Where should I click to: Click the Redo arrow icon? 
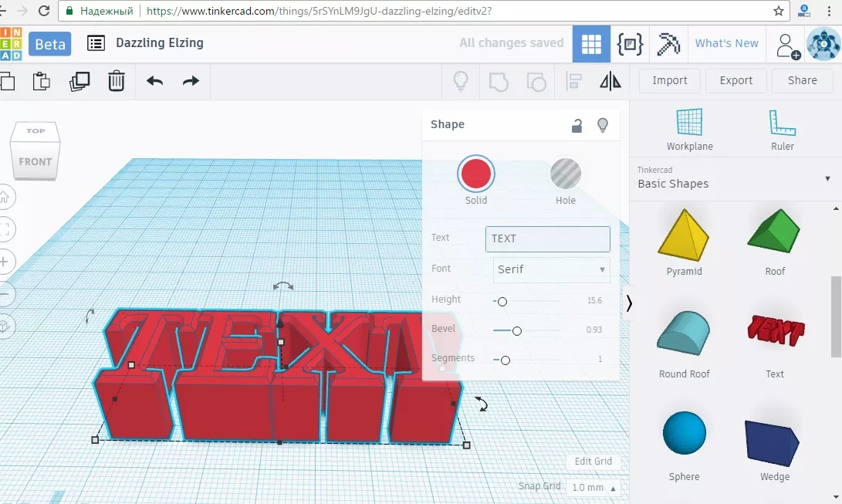191,81
